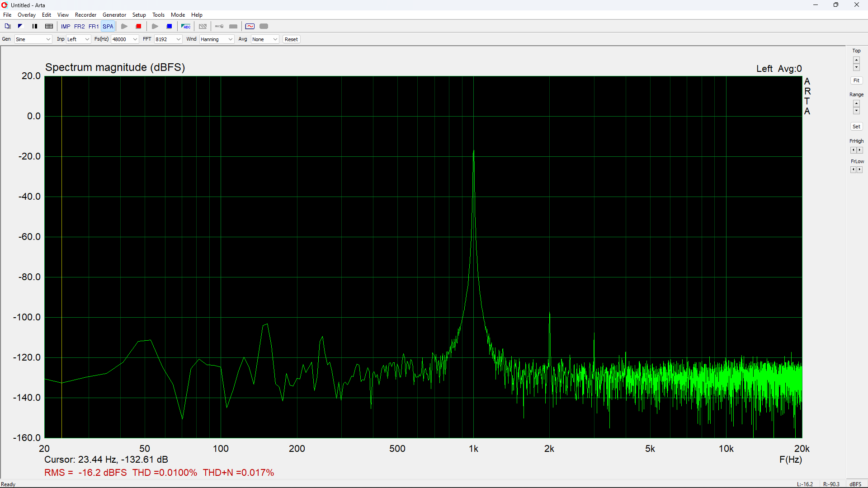868x488 pixels.
Task: Stop recording with the red square button
Action: (139, 26)
